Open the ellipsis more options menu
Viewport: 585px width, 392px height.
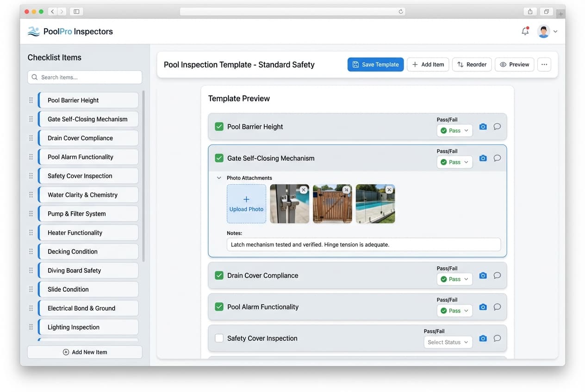point(544,64)
